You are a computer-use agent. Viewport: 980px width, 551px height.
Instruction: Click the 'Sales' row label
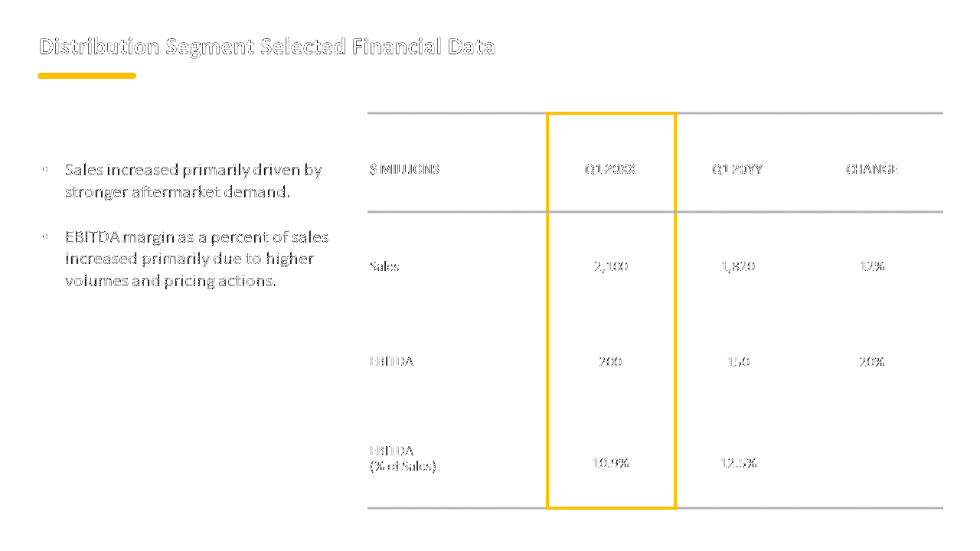pyautogui.click(x=384, y=266)
